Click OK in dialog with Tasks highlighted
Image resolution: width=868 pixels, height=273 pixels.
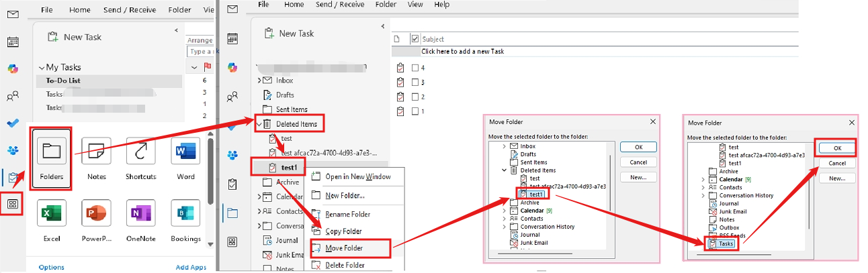pos(836,148)
